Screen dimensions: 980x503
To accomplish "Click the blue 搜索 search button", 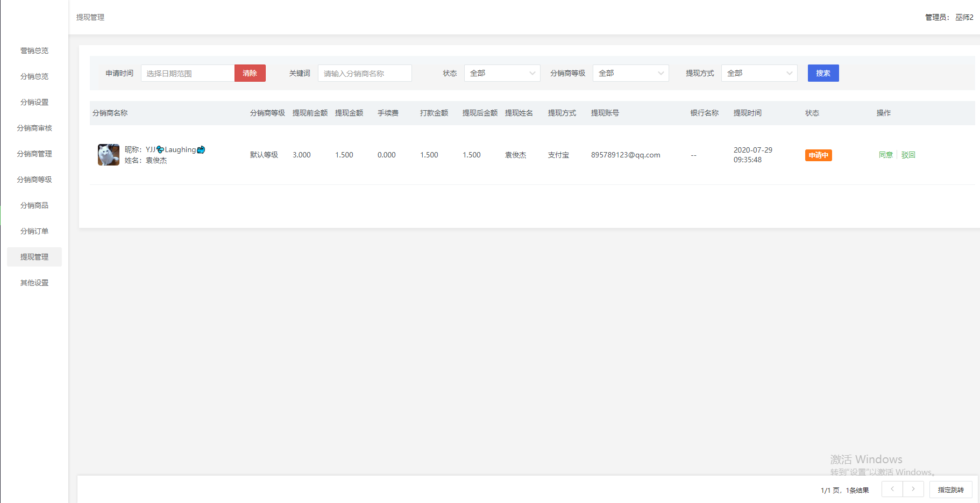I will pos(823,73).
